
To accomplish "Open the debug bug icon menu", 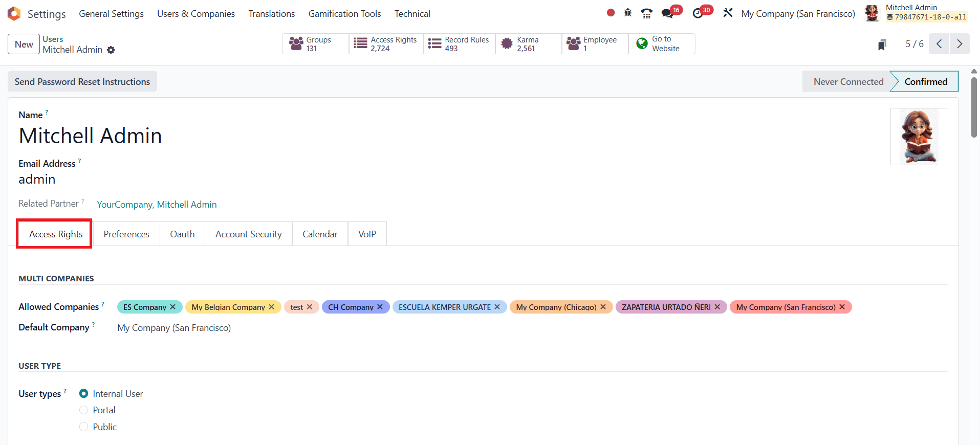I will (628, 13).
